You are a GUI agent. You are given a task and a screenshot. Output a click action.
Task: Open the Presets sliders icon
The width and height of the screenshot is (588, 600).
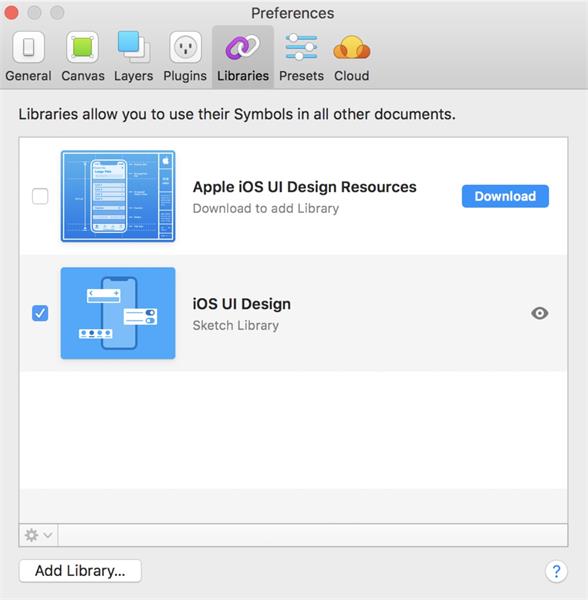point(301,47)
